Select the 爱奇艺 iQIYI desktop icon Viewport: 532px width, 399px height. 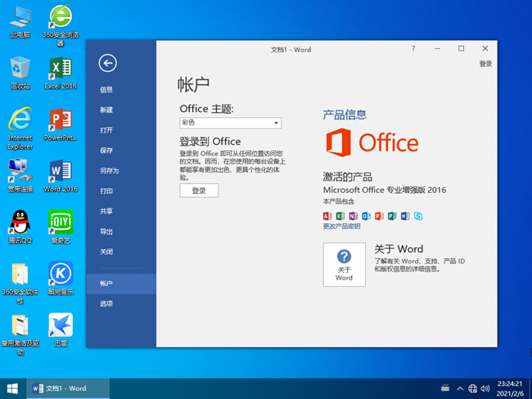point(61,227)
